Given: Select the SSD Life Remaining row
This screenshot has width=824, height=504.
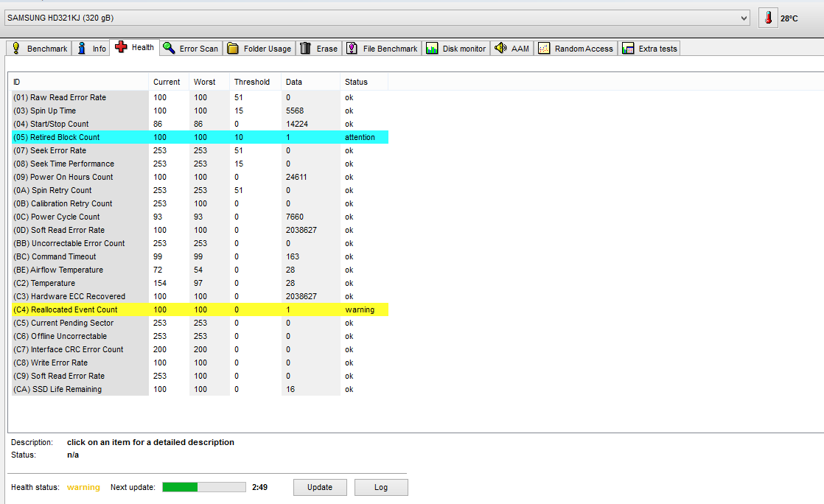Looking at the screenshot, I should 200,390.
